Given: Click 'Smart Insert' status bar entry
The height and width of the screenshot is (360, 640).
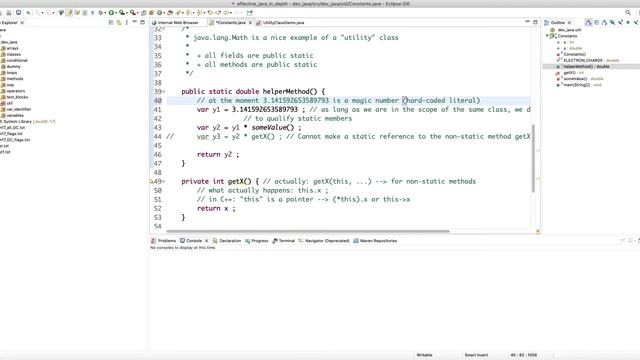Looking at the screenshot, I should (476, 355).
